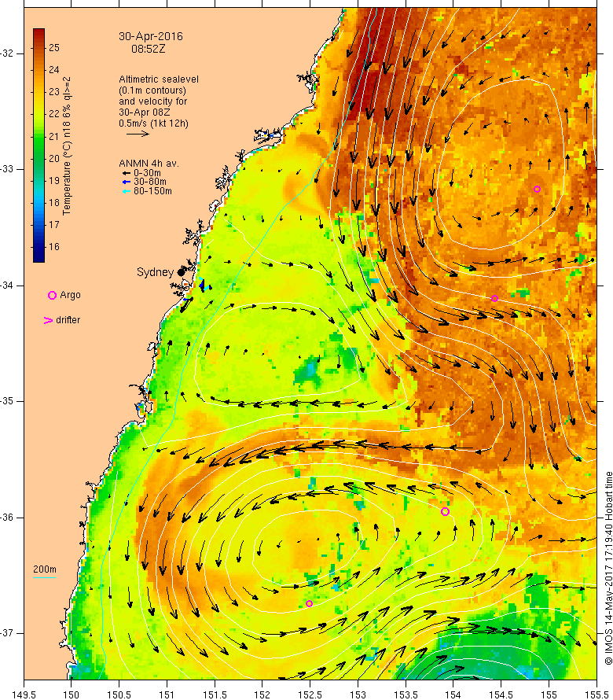Screen dimensions: 613x700
Task: Click the Argo float marker near 152.5E 36.7S
Action: click(x=309, y=603)
